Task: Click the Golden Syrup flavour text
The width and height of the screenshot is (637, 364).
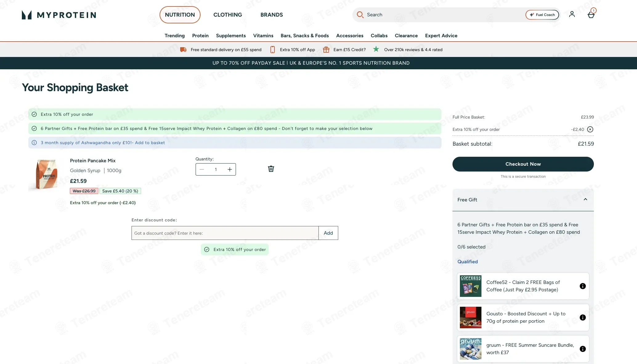Action: [x=85, y=171]
